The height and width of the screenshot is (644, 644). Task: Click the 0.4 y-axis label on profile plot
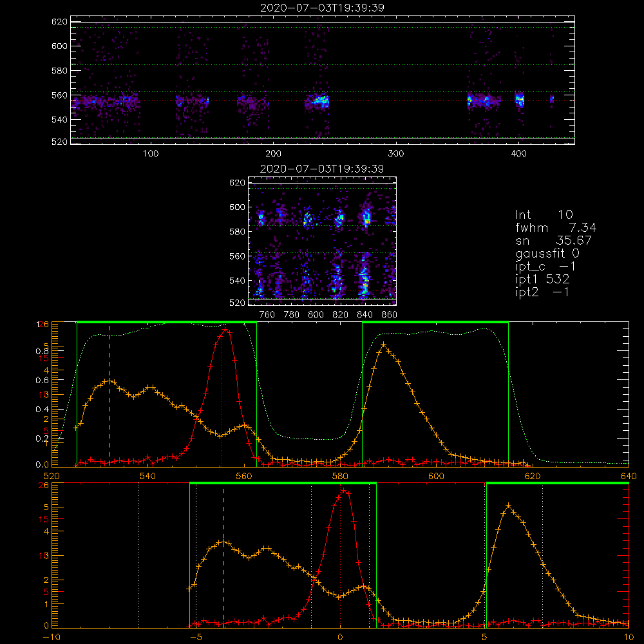click(x=43, y=409)
